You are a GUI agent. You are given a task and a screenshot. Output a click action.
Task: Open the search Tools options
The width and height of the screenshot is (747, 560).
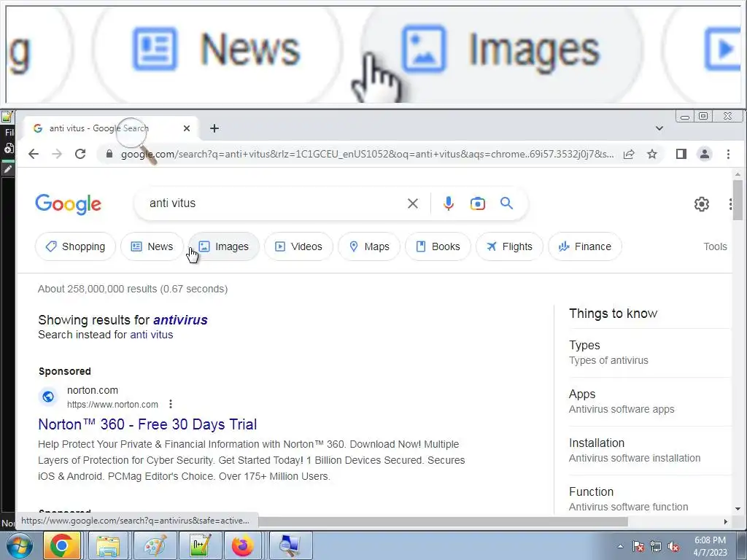coord(715,246)
